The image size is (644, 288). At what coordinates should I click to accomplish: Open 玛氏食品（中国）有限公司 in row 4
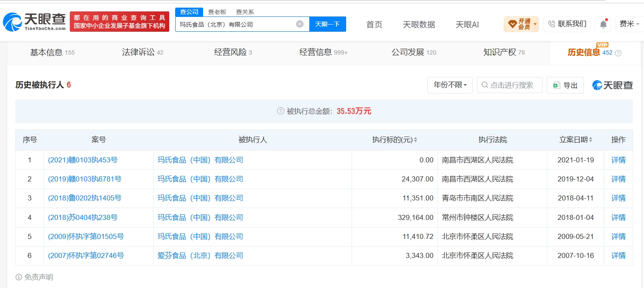click(200, 217)
